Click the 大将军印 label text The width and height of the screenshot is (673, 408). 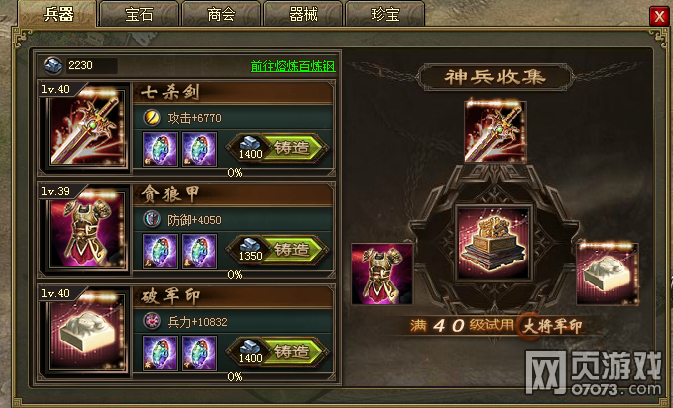[552, 326]
